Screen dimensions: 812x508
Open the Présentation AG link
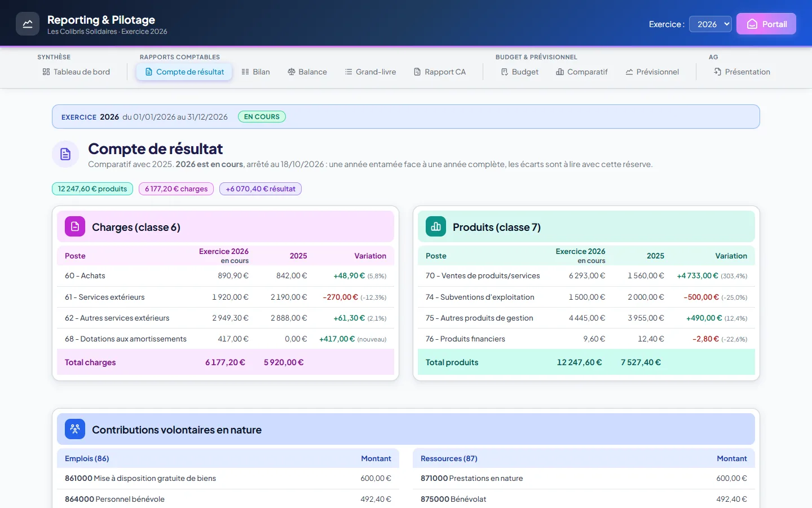(x=742, y=72)
